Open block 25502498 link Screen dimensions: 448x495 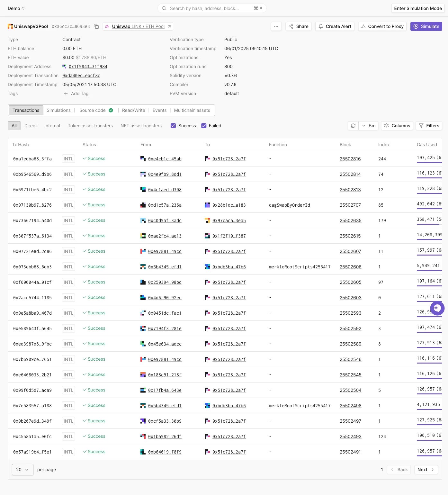pyautogui.click(x=350, y=406)
